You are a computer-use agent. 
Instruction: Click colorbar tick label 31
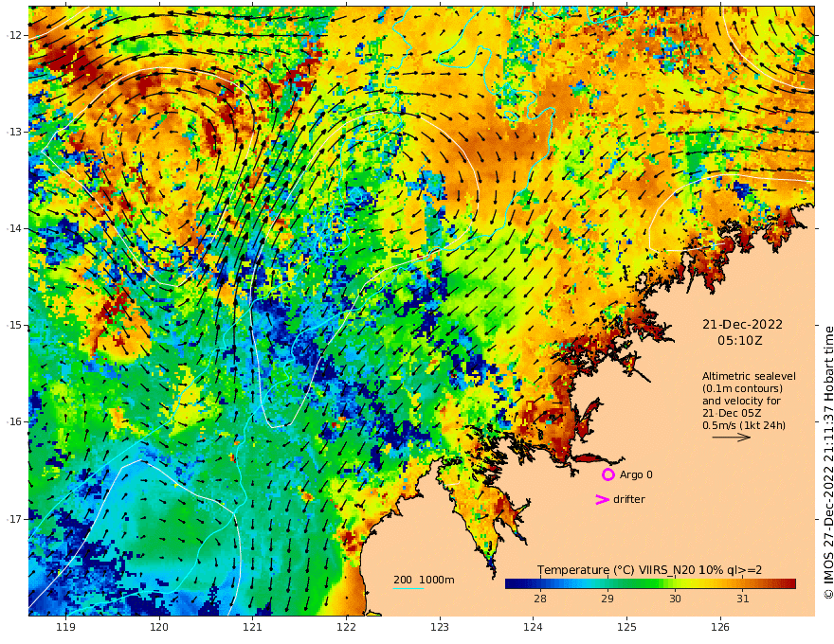pos(743,599)
